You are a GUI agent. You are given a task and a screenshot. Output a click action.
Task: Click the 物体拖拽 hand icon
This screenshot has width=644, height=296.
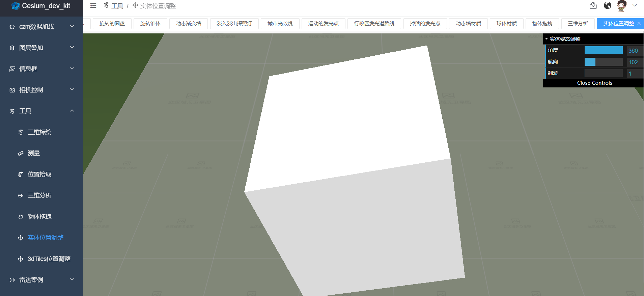pyautogui.click(x=21, y=217)
